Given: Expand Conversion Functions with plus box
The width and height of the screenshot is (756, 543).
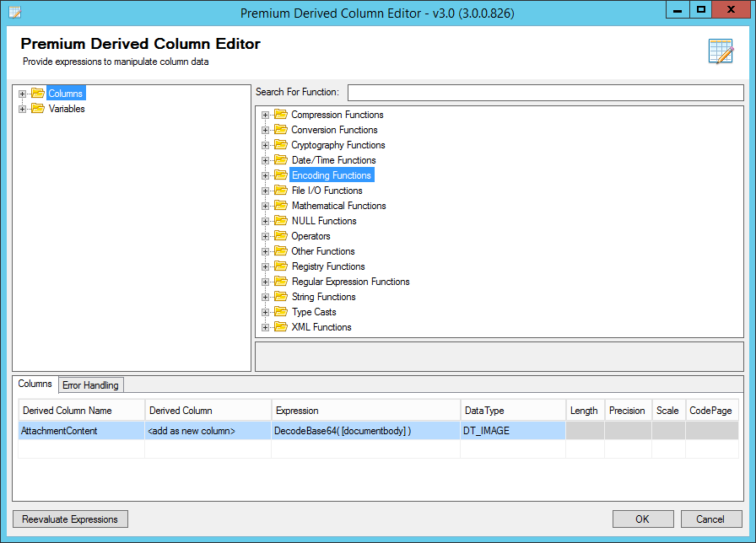Looking at the screenshot, I should (x=265, y=130).
